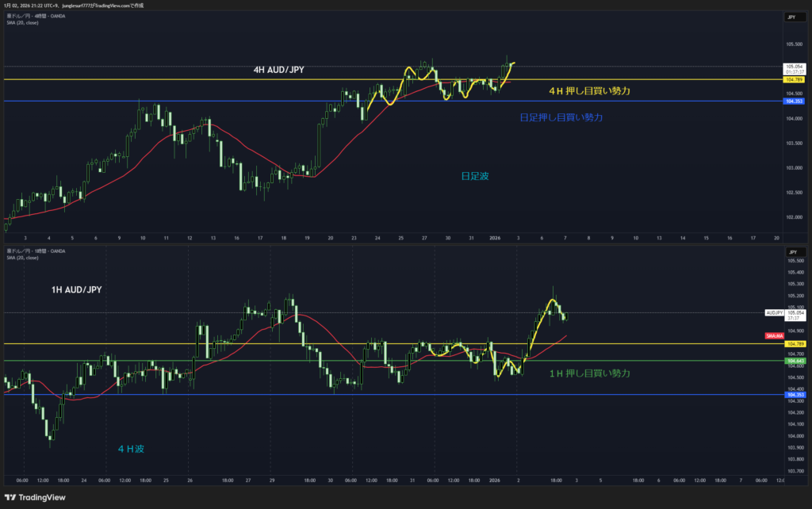Click the white AUDJPY symbol label
Screen dimensions: 812x509
tap(774, 313)
